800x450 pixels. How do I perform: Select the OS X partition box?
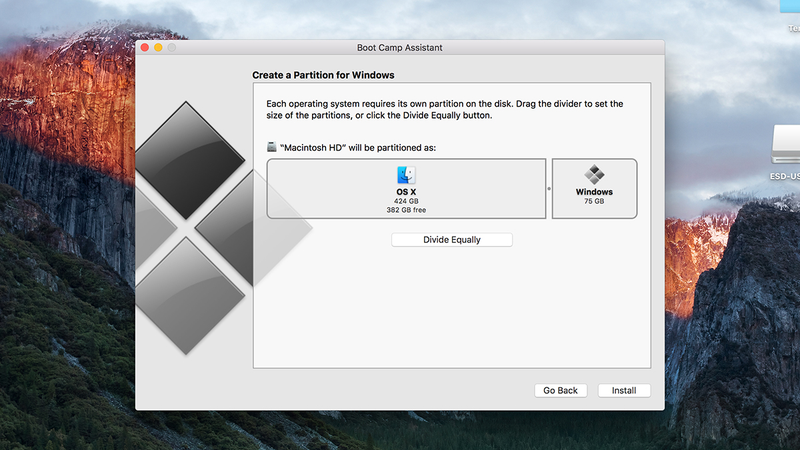(x=406, y=189)
